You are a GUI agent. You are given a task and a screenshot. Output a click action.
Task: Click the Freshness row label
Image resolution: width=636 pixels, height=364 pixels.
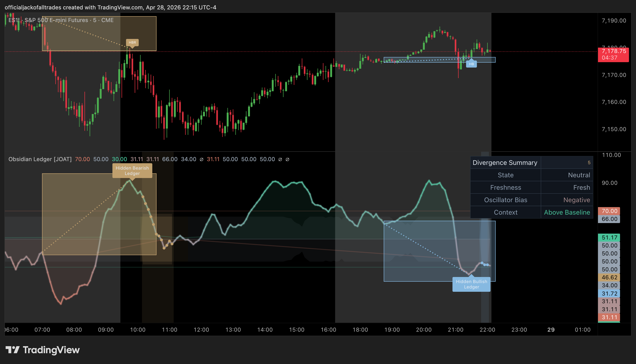pyautogui.click(x=506, y=187)
